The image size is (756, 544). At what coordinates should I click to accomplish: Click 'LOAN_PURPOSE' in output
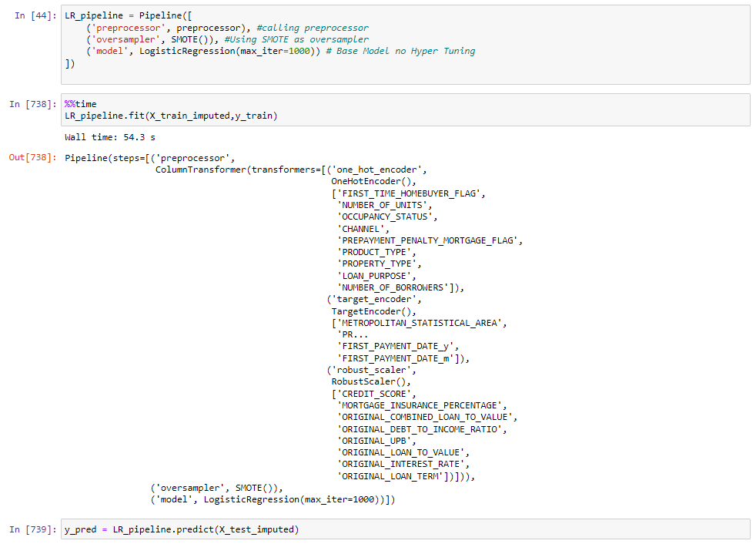coord(376,276)
